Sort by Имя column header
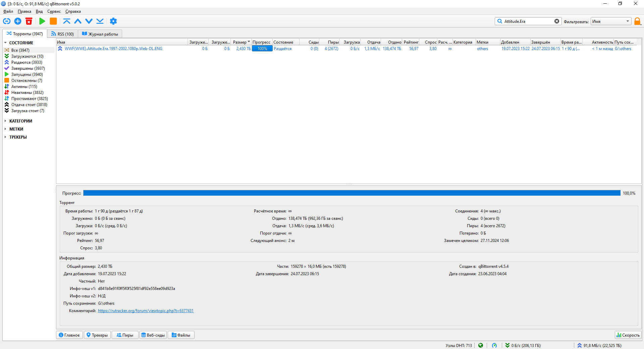This screenshot has height=349, width=644. click(x=122, y=42)
